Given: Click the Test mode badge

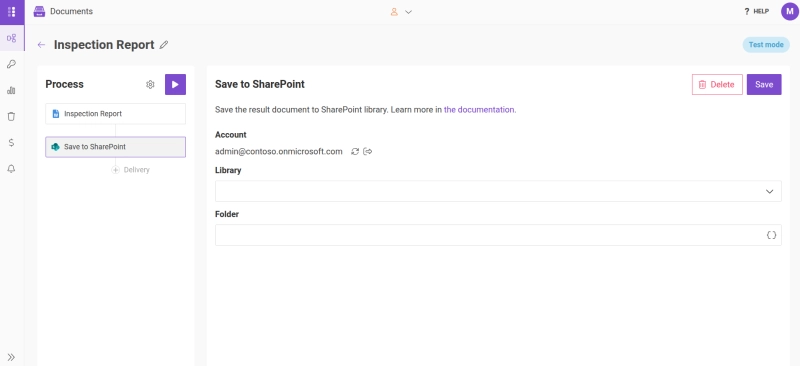Looking at the screenshot, I should pos(766,44).
